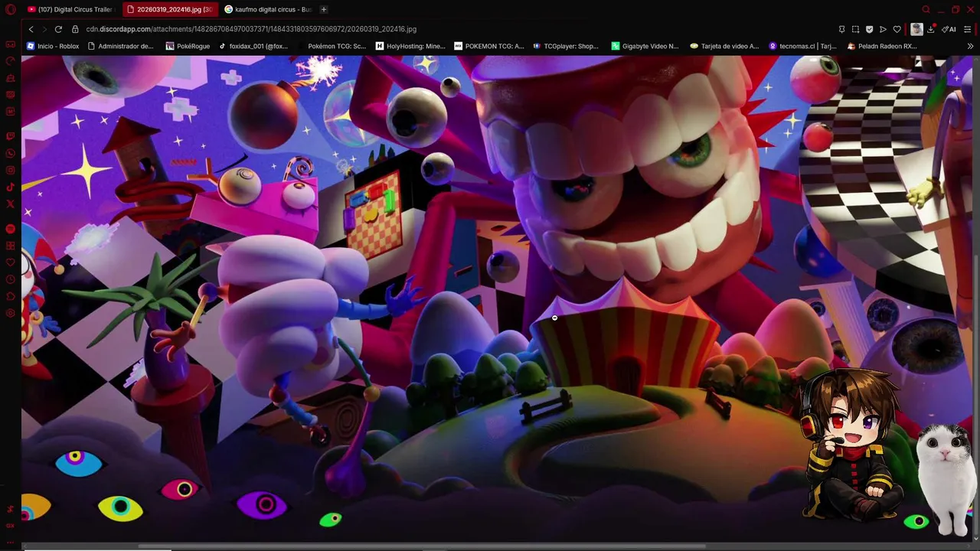This screenshot has height=551, width=980.
Task: Expand hidden bookmarks with double chevron
Action: pos(970,46)
